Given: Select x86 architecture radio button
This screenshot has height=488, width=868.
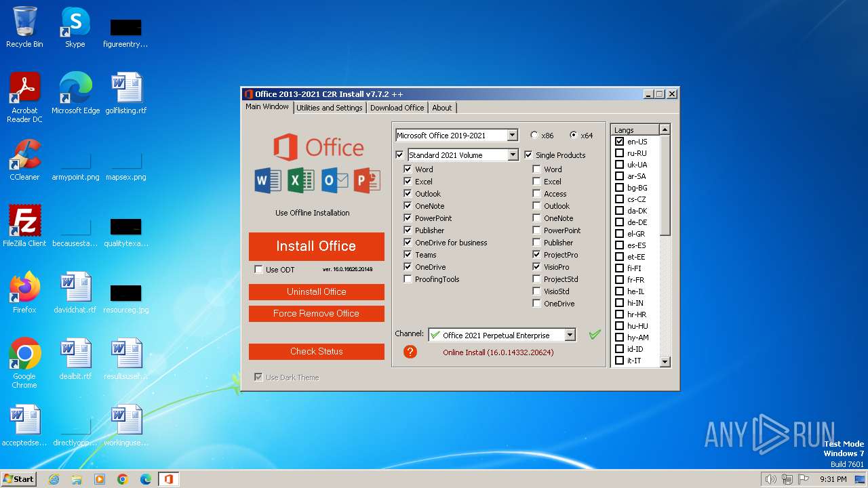Looking at the screenshot, I should pos(534,135).
